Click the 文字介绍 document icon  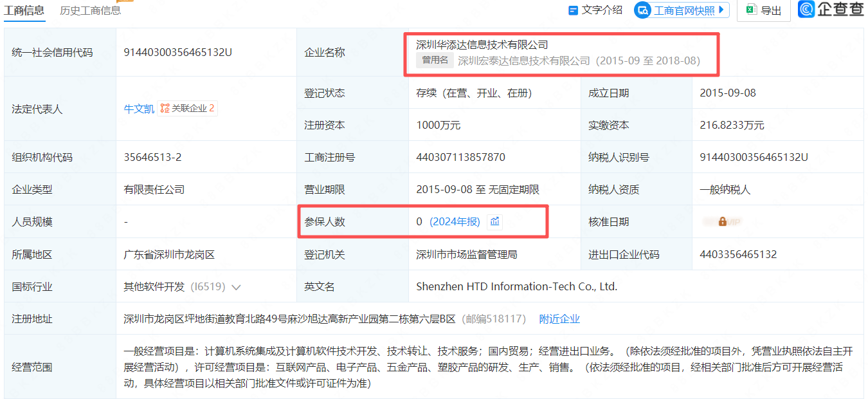point(574,10)
